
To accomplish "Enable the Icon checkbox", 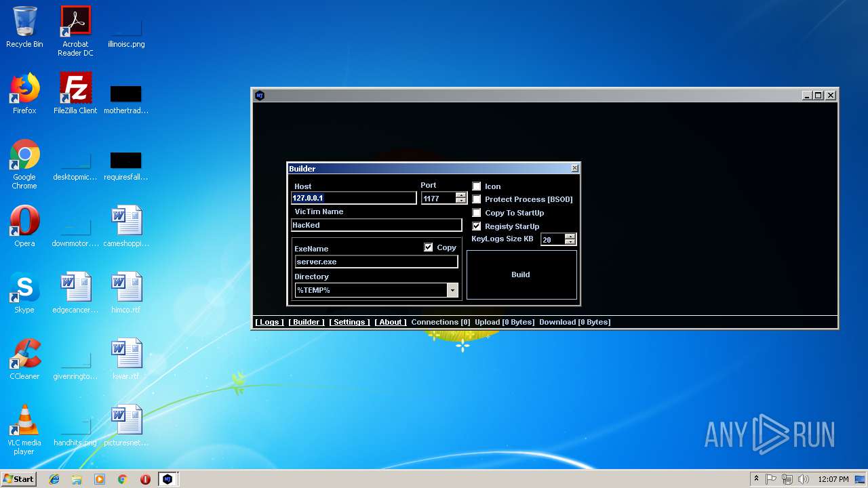I will [x=477, y=186].
